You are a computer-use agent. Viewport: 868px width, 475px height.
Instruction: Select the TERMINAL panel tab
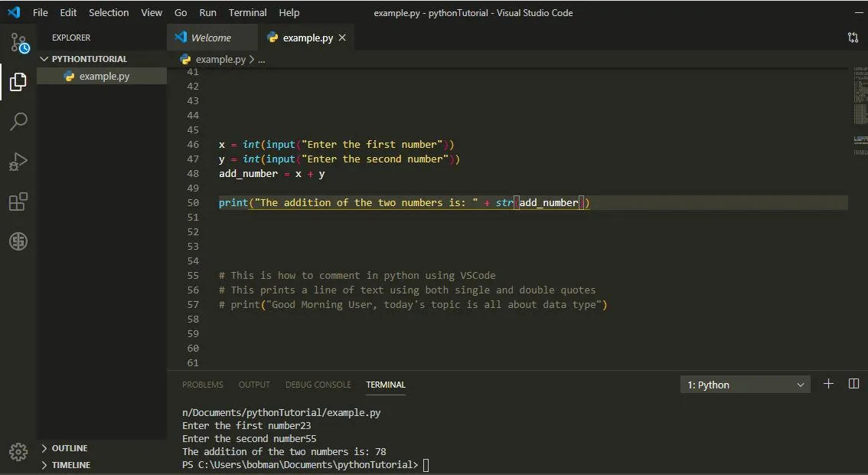(385, 385)
